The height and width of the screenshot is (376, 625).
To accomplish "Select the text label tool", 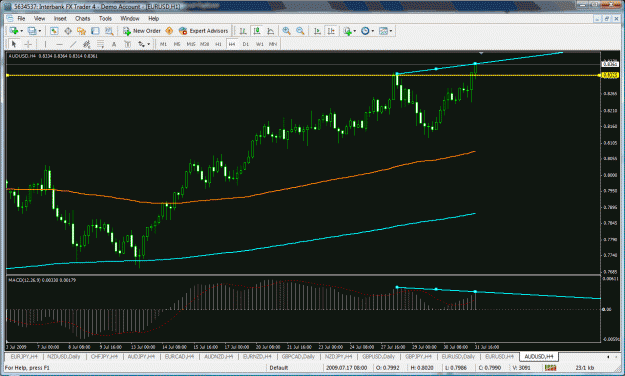I will (128, 44).
